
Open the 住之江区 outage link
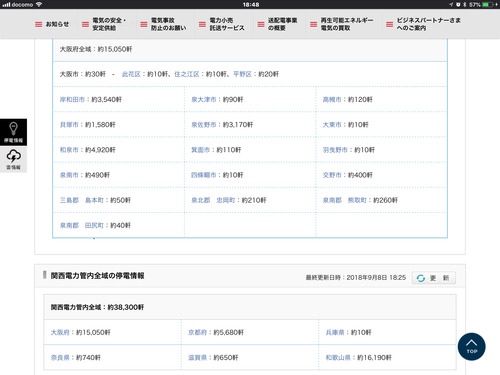187,74
